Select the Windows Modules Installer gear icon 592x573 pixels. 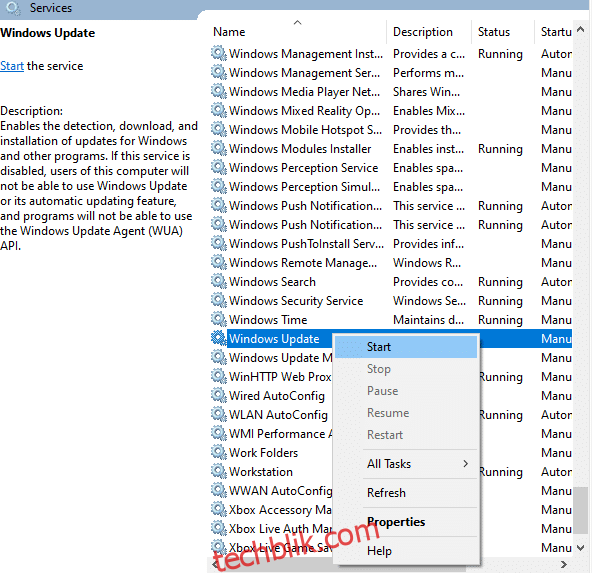click(219, 148)
